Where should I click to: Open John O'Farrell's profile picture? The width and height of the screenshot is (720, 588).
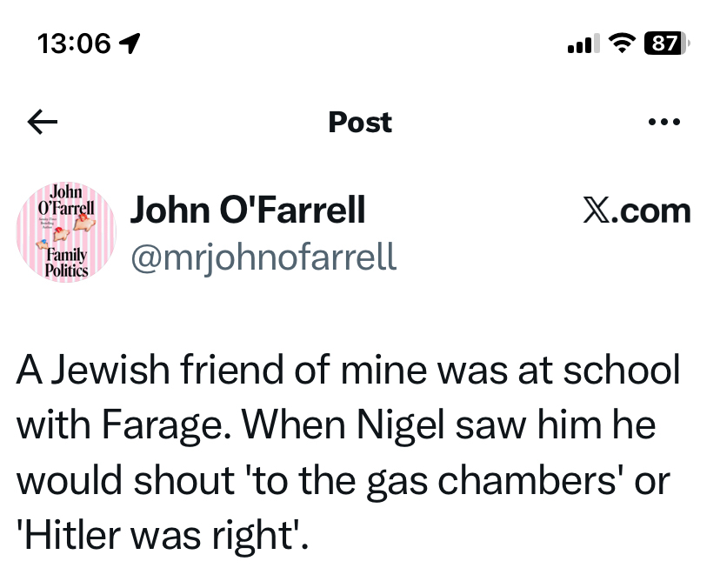pos(66,232)
